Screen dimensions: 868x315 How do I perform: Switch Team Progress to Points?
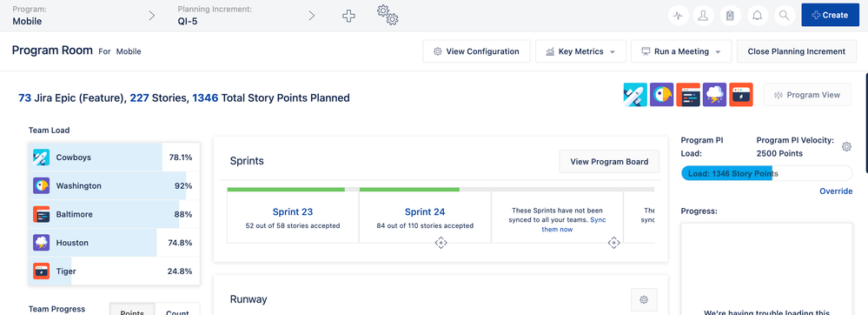click(132, 310)
